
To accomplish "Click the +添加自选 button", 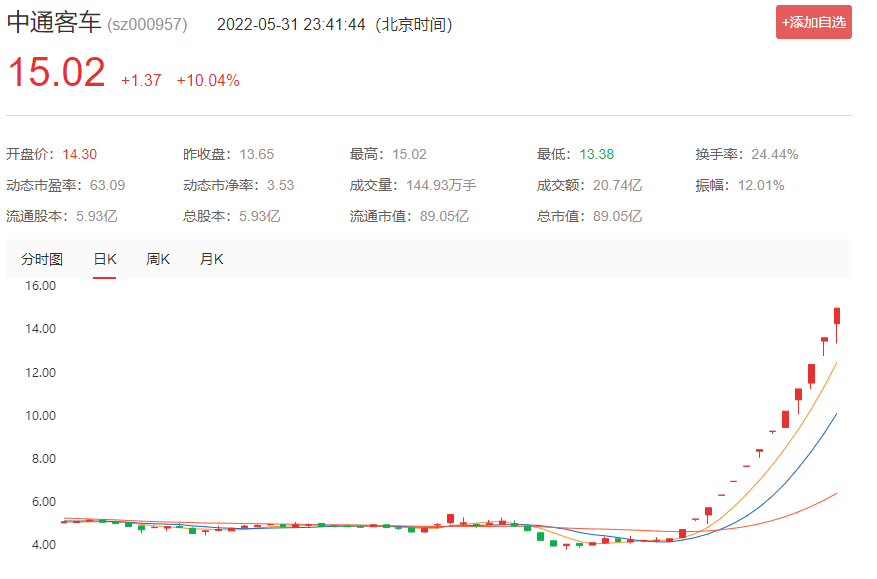I will (813, 22).
